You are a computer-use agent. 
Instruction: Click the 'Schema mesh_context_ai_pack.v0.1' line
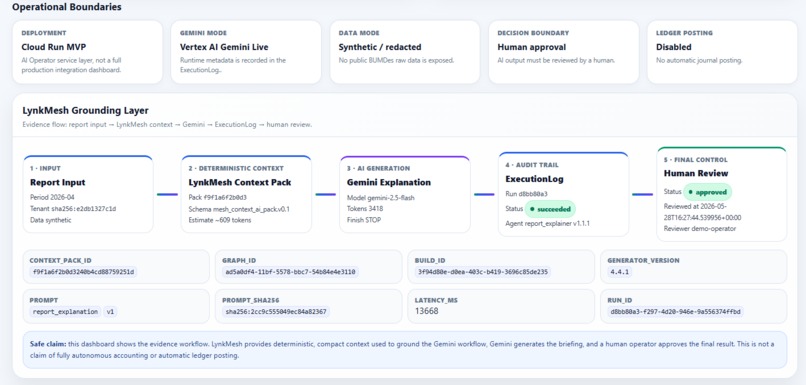[240, 209]
